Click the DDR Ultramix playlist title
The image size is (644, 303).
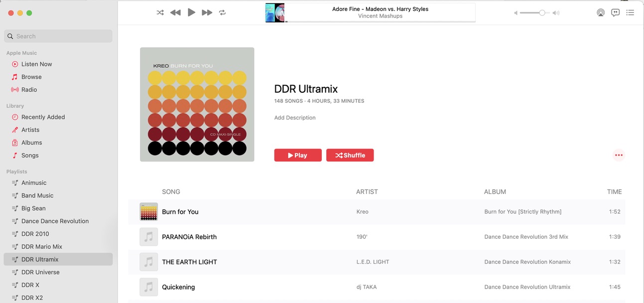(x=306, y=89)
